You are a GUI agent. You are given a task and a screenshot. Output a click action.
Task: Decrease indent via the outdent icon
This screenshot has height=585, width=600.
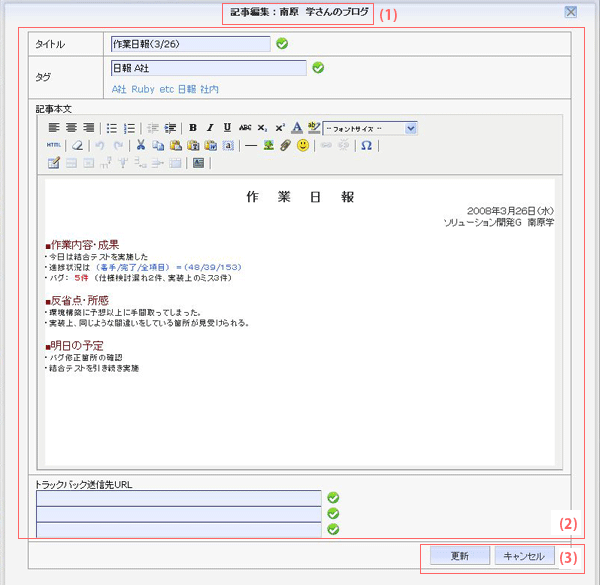pyautogui.click(x=153, y=128)
